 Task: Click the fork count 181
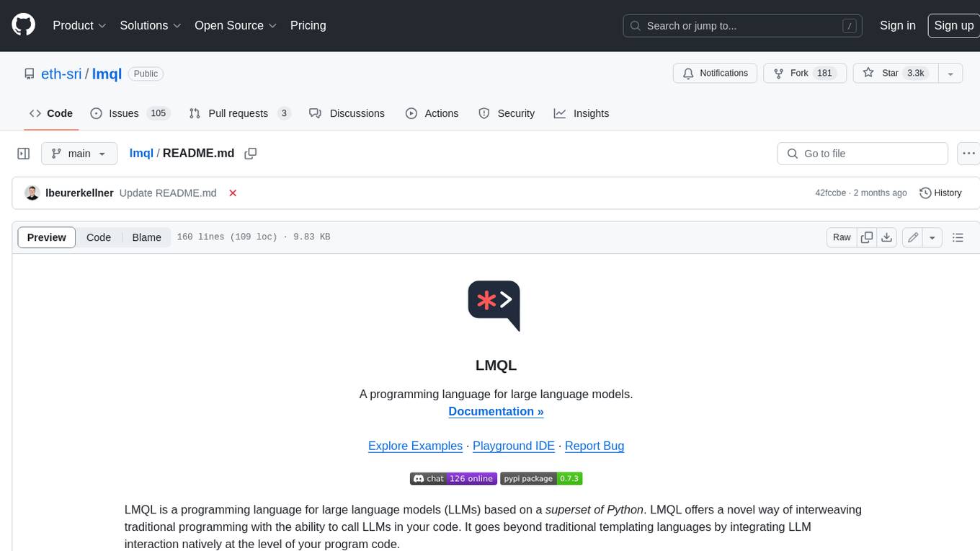(x=824, y=74)
